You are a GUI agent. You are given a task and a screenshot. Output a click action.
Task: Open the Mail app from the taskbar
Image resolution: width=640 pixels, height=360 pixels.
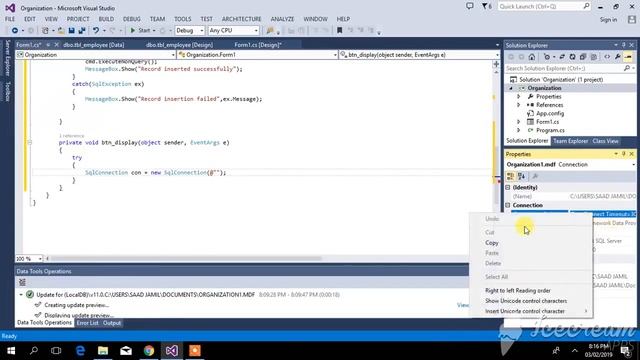[x=126, y=351]
